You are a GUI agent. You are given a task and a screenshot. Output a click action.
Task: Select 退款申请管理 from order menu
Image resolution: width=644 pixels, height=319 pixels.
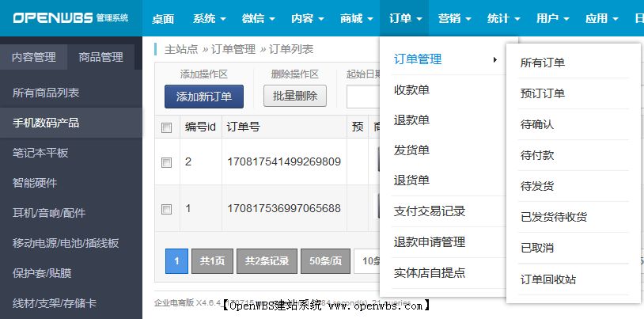coord(430,242)
